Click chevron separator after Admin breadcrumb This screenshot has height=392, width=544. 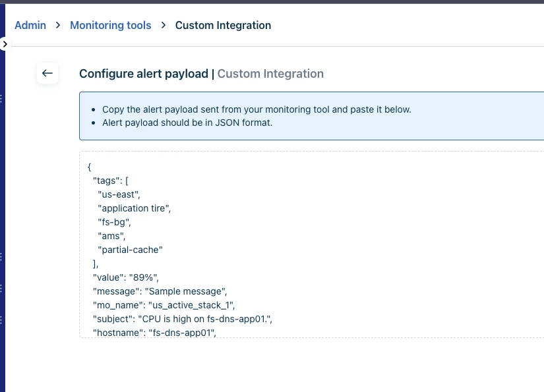(58, 25)
